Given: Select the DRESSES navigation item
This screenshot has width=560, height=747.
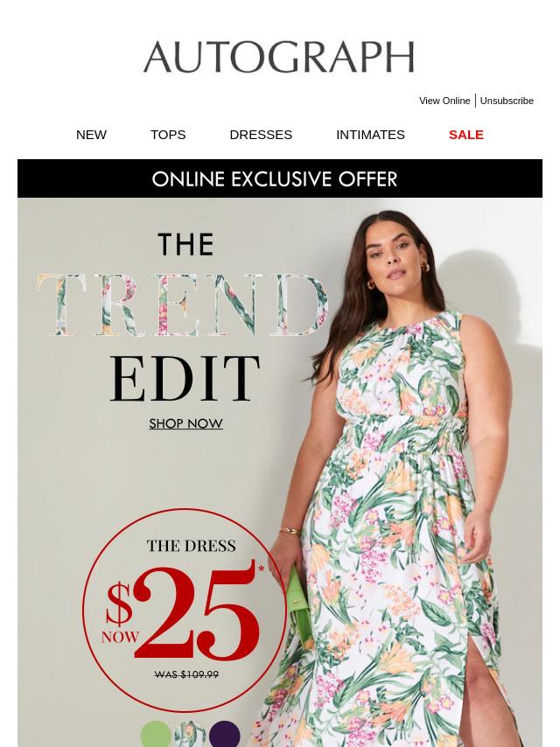Looking at the screenshot, I should (x=261, y=135).
